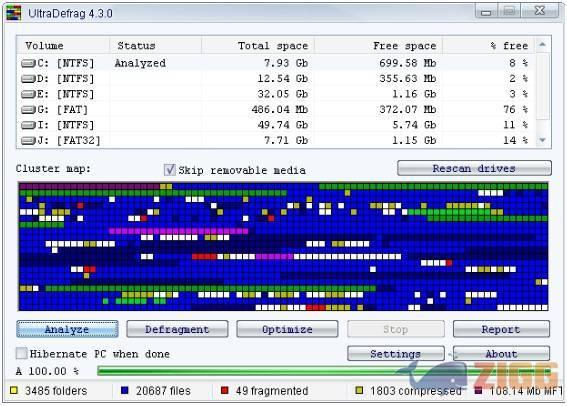Click the blue files legend square
Screen dimensions: 567x406
125,390
